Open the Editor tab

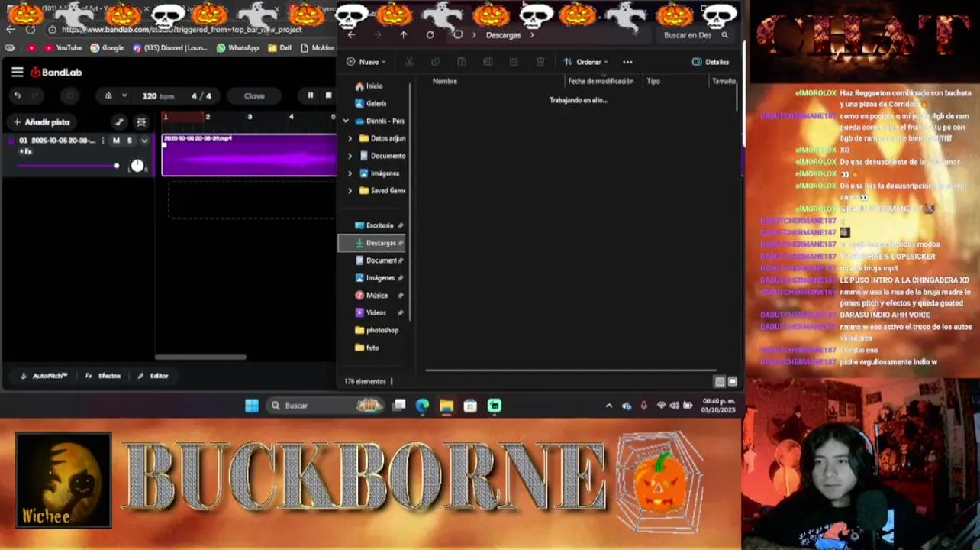coord(153,376)
